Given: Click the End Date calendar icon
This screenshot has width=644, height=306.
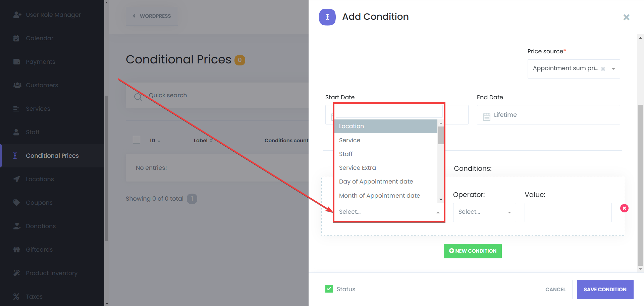Looking at the screenshot, I should pyautogui.click(x=486, y=116).
